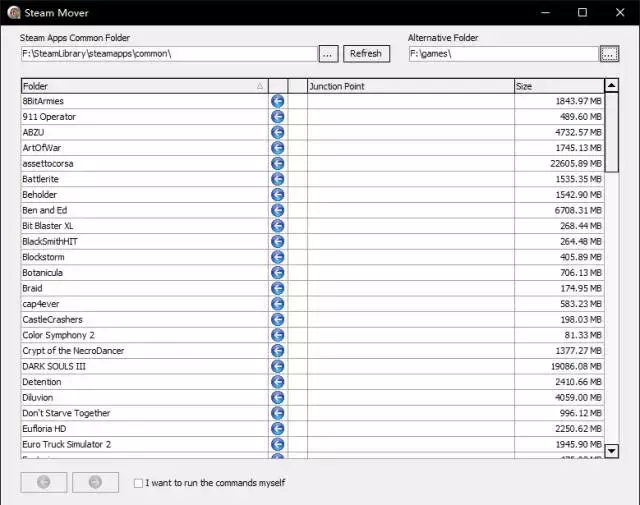This screenshot has width=640, height=505.
Task: Select the ABZU folder name
Action: [33, 132]
